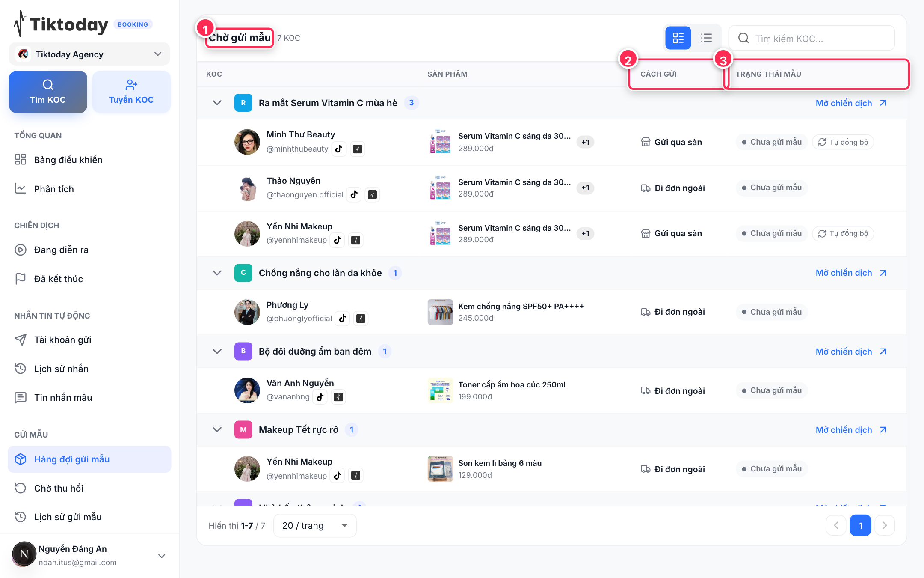Expand the Tiktoday Agency workspace selector
Image resolution: width=924 pixels, height=578 pixels.
pos(89,54)
